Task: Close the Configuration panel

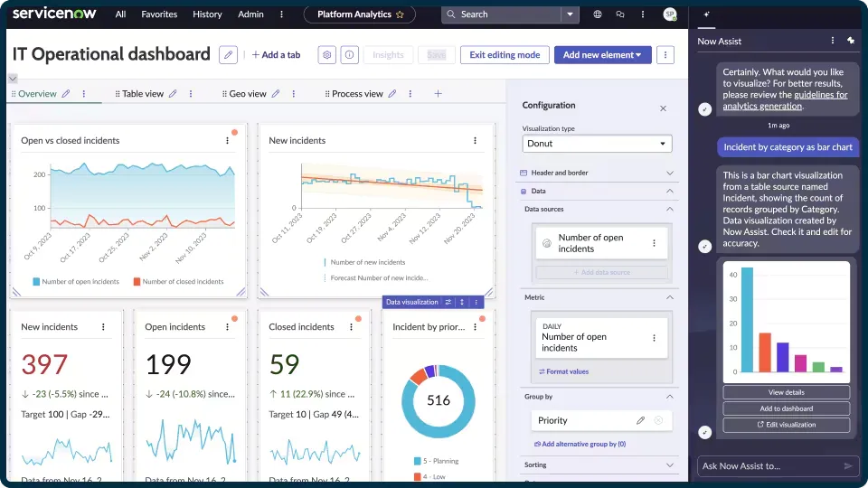Action: [663, 108]
